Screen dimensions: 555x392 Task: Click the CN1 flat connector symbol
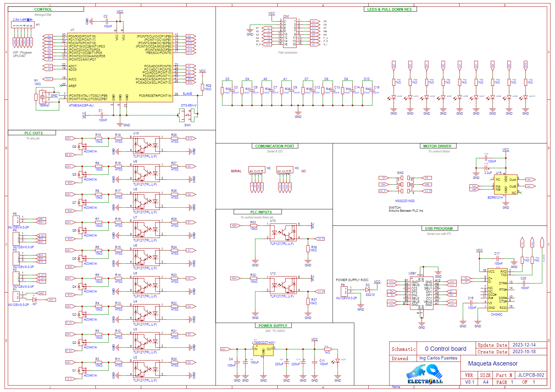click(x=290, y=33)
